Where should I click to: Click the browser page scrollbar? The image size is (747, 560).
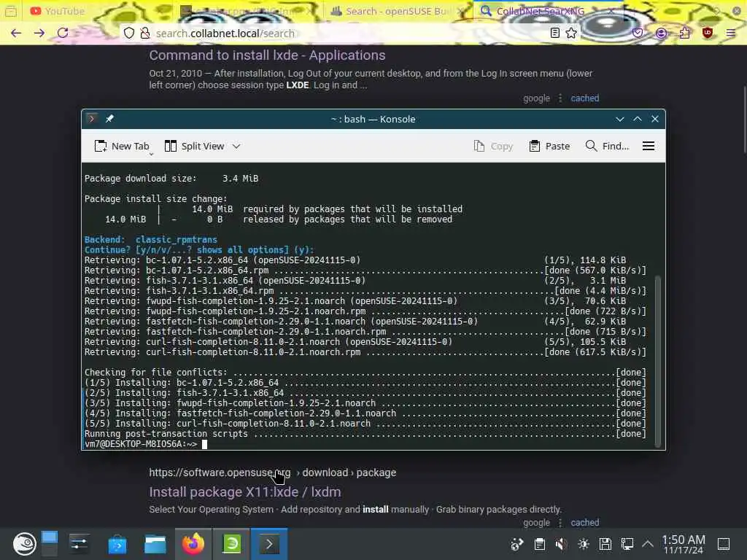[744, 119]
